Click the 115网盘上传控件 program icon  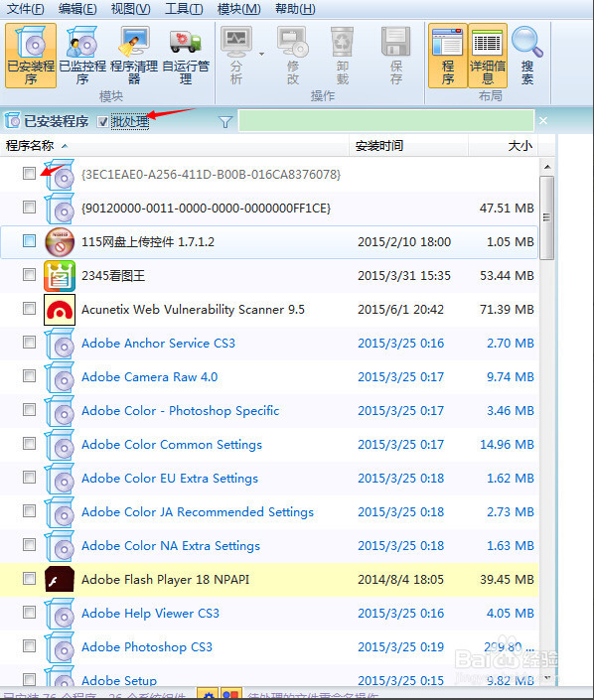60,242
